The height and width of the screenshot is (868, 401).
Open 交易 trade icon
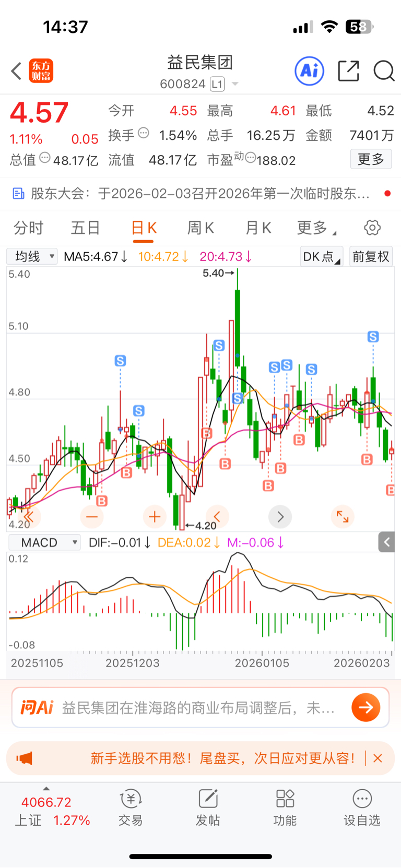tap(131, 807)
